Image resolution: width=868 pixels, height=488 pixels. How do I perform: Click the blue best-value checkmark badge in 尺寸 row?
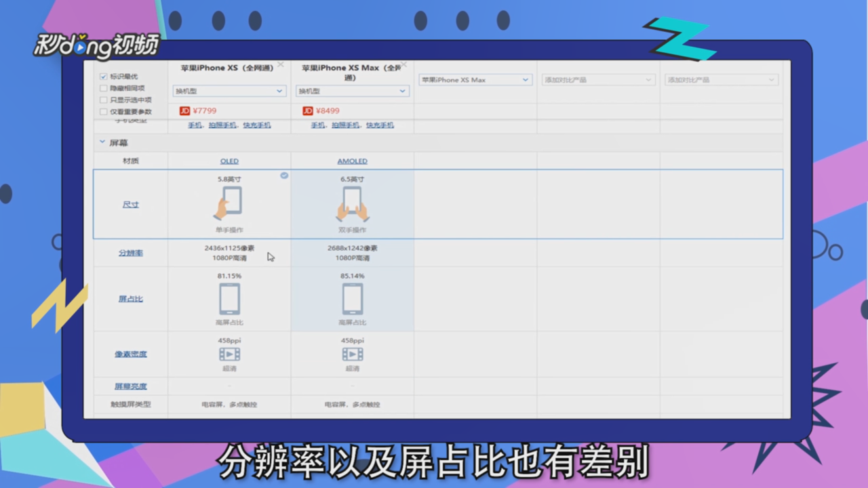click(284, 175)
